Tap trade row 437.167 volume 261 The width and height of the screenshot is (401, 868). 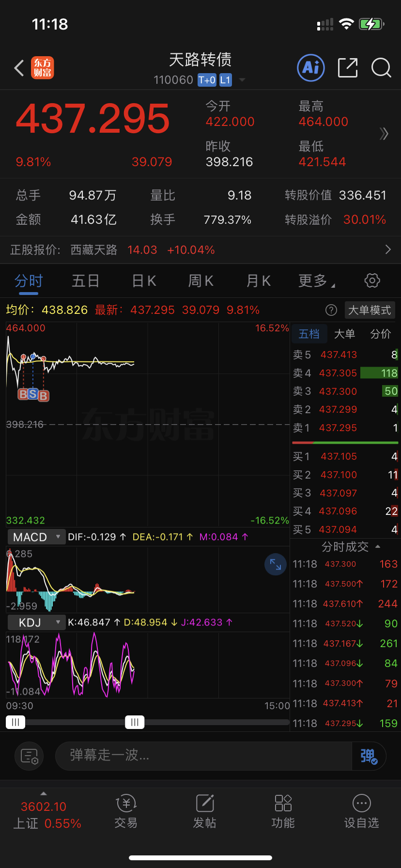click(345, 643)
